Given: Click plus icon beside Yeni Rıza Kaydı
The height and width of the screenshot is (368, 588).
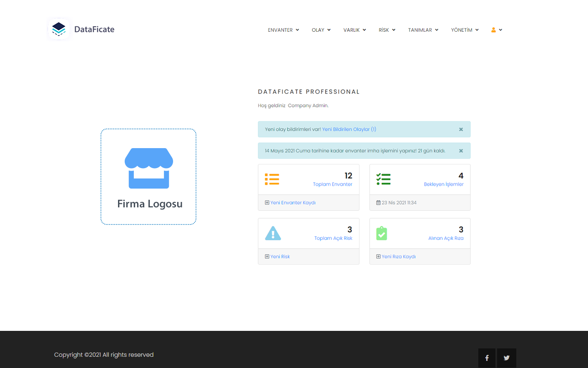Looking at the screenshot, I should pyautogui.click(x=378, y=257).
